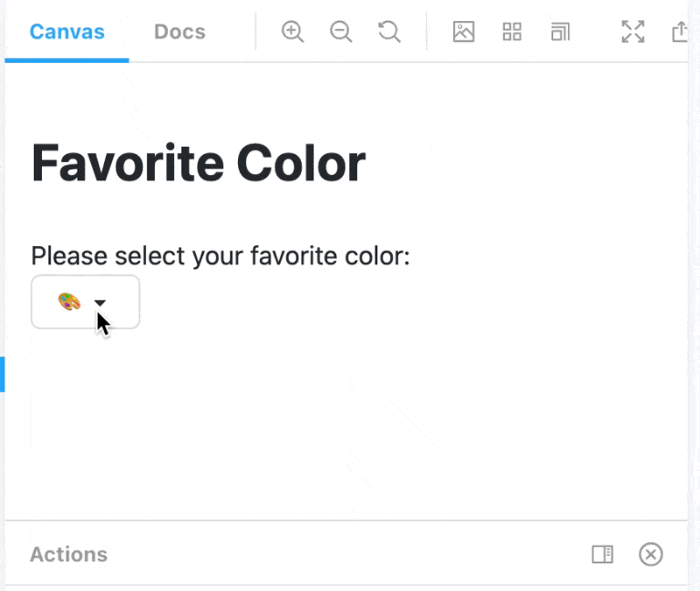This screenshot has width=700, height=591.
Task: Select the Actions panel tab
Action: 69,554
